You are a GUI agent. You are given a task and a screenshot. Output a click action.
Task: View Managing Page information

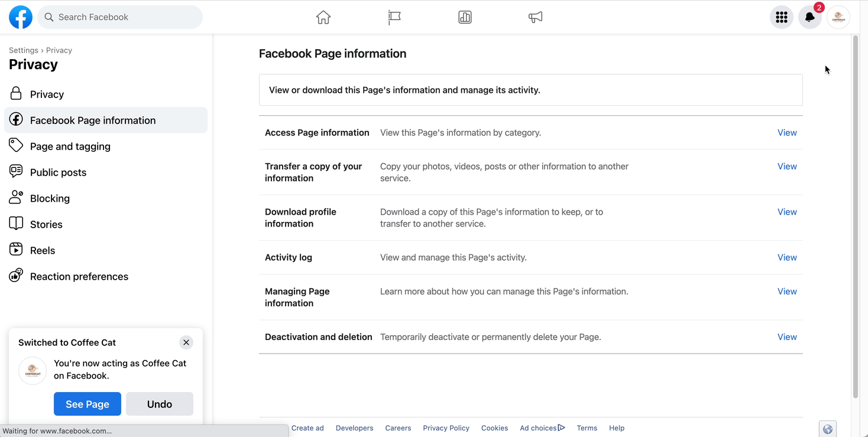[787, 291]
